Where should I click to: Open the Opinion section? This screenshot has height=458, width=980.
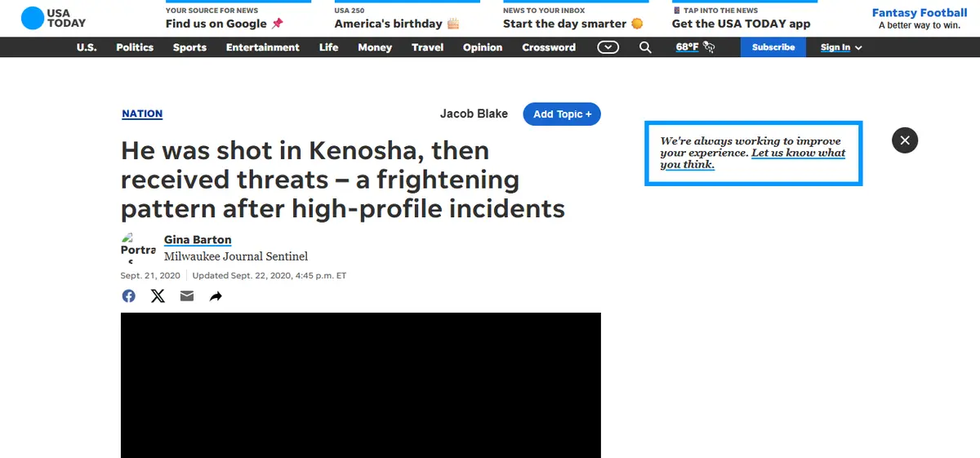[483, 47]
